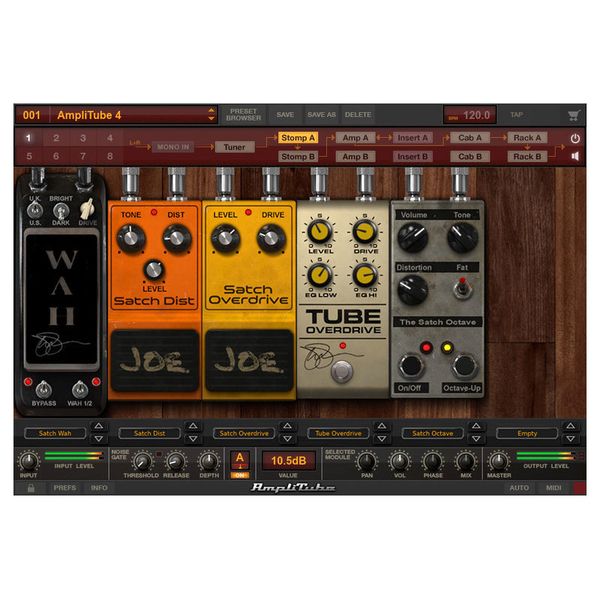The height and width of the screenshot is (600, 600).
Task: Open the Preset Browser
Action: 243,114
